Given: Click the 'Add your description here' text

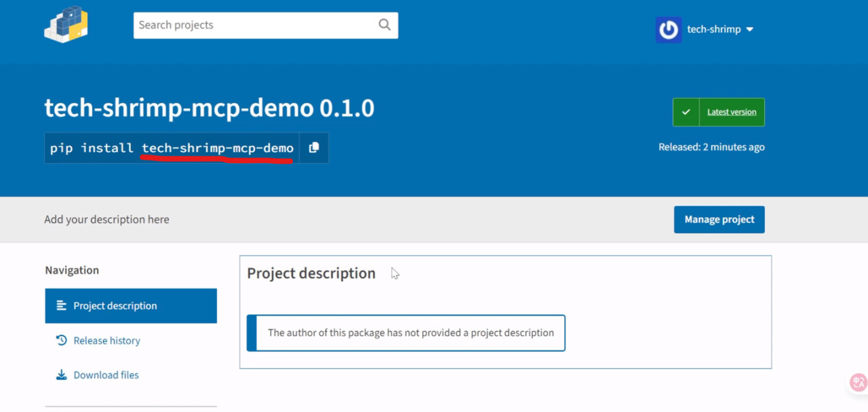Looking at the screenshot, I should [106, 219].
